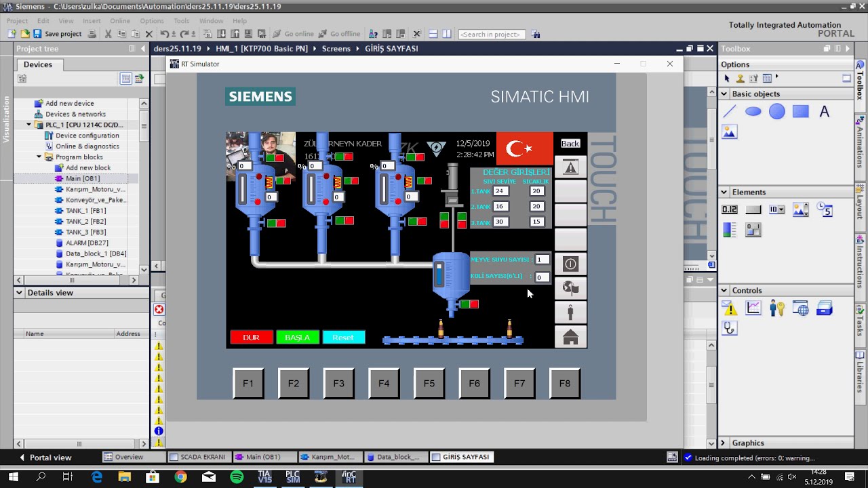868x488 pixels.
Task: Click the Windows Start button
Action: point(13,477)
